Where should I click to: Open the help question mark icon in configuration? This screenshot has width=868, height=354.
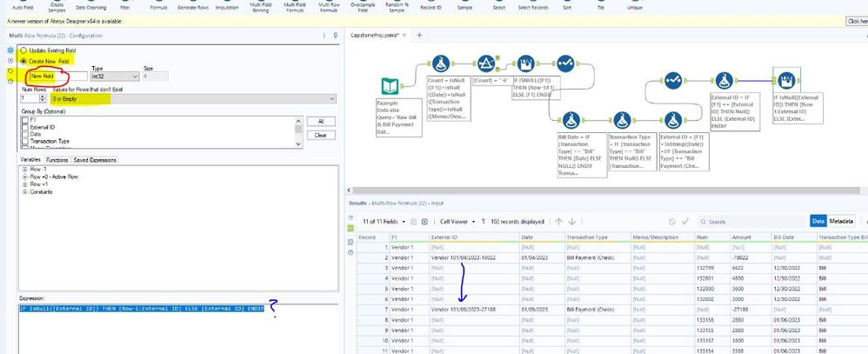[x=10, y=80]
